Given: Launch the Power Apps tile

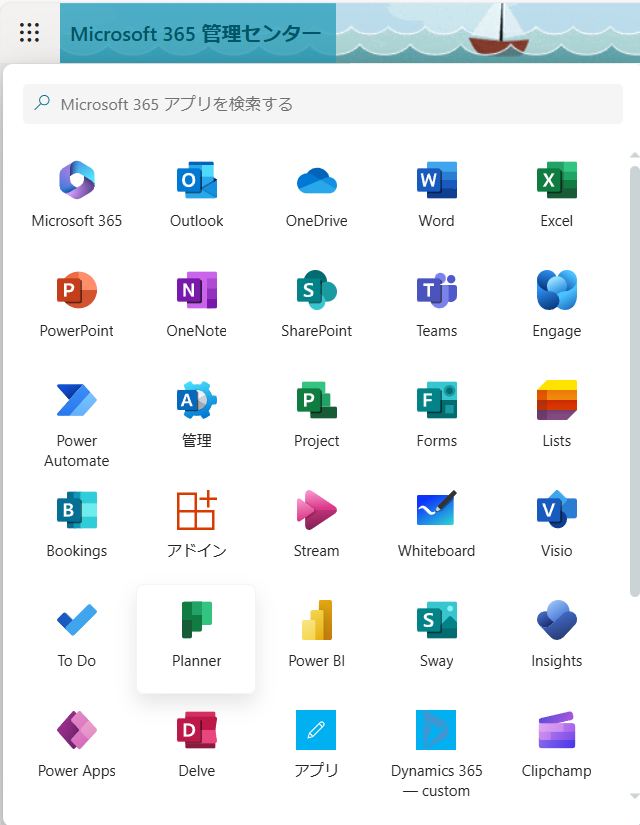Looking at the screenshot, I should [77, 744].
